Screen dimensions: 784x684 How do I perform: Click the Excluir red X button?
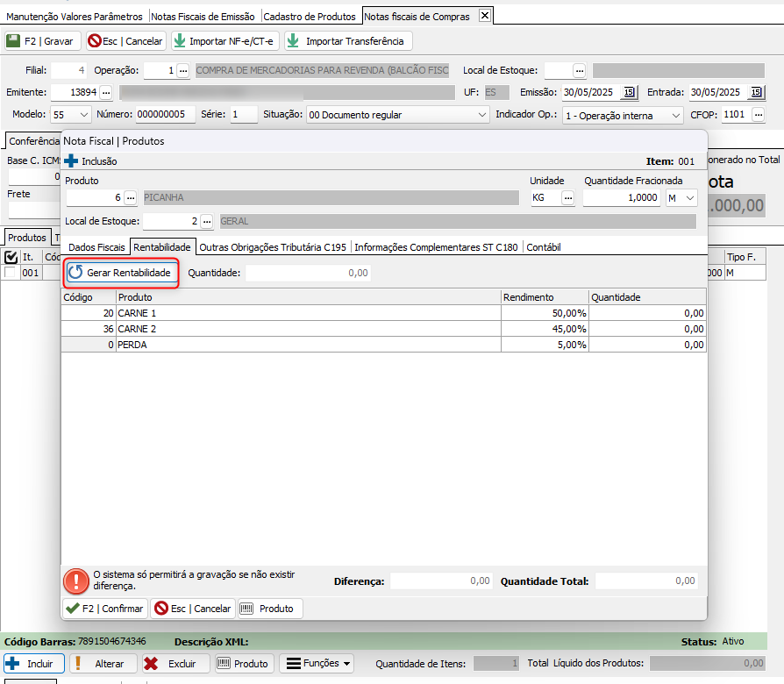tap(175, 664)
